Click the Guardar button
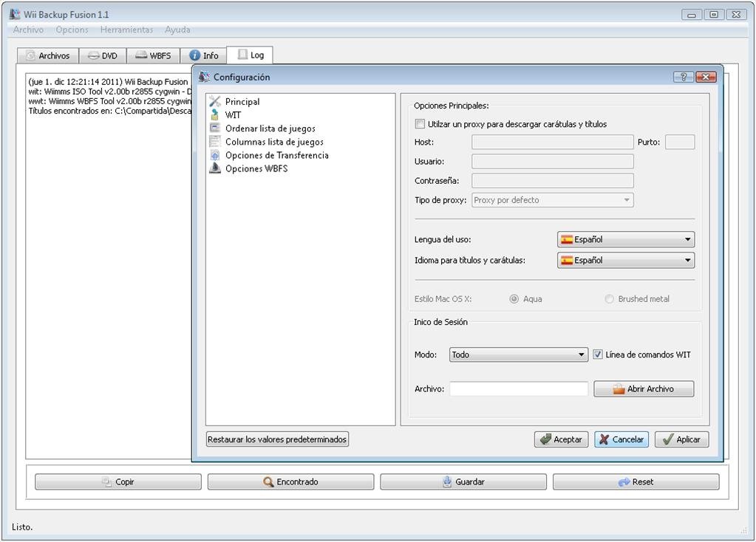756x542 pixels. [463, 481]
